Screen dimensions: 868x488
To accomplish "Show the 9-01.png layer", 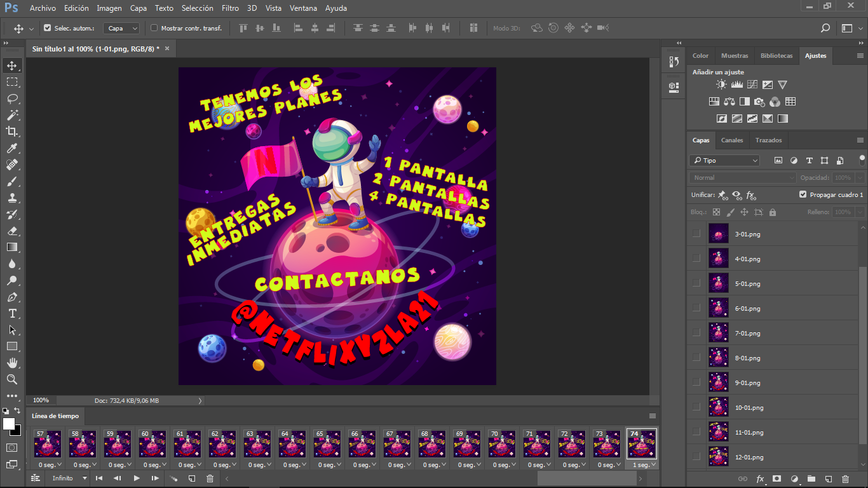I will tap(696, 383).
